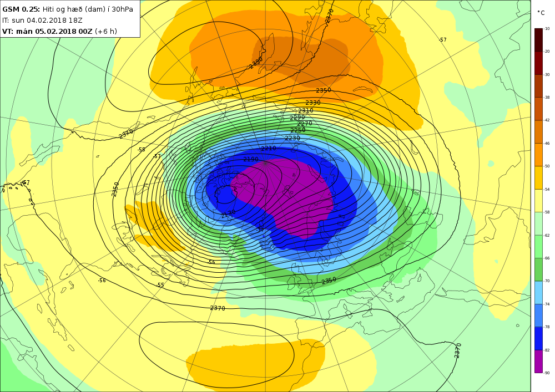555x392 pixels.
Task: Select the dark red swatch between -20 and -30
Action: [538, 63]
